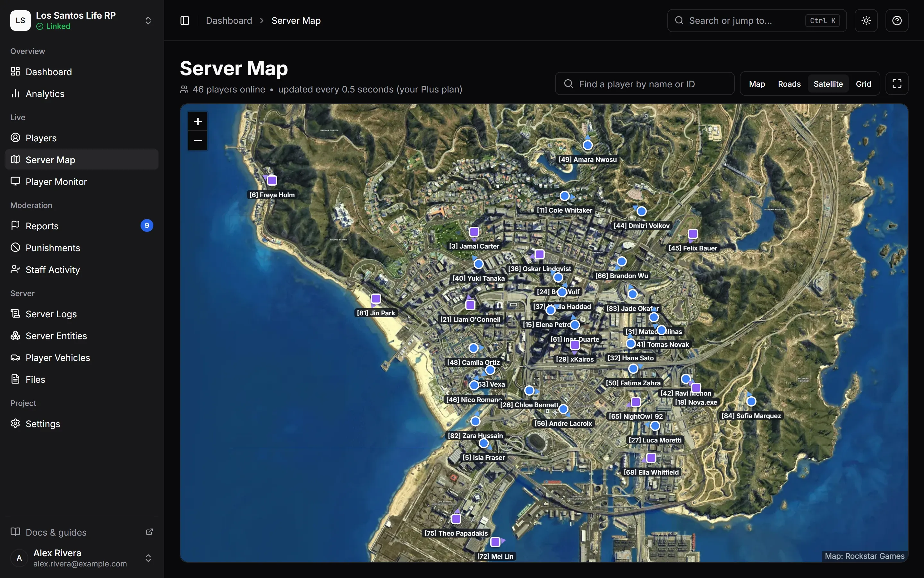The image size is (924, 578).
Task: Click Find a player by name field
Action: [645, 84]
